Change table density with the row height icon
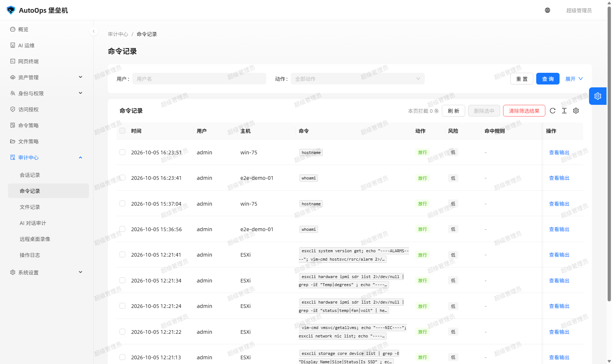612x364 pixels. pos(564,111)
